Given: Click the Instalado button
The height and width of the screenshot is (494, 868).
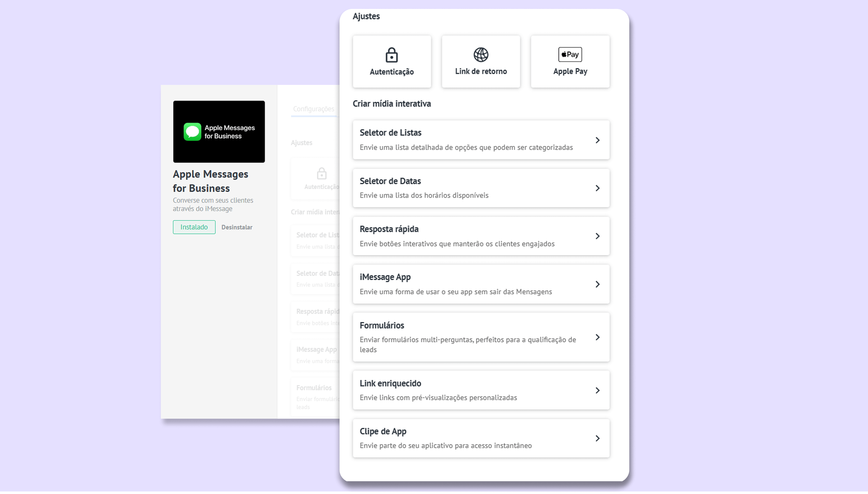Looking at the screenshot, I should (194, 227).
